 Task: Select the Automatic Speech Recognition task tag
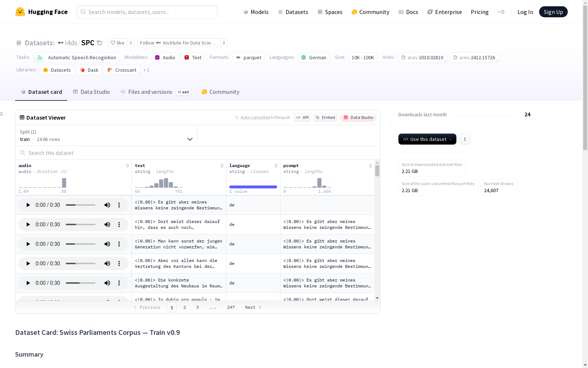pyautogui.click(x=76, y=57)
